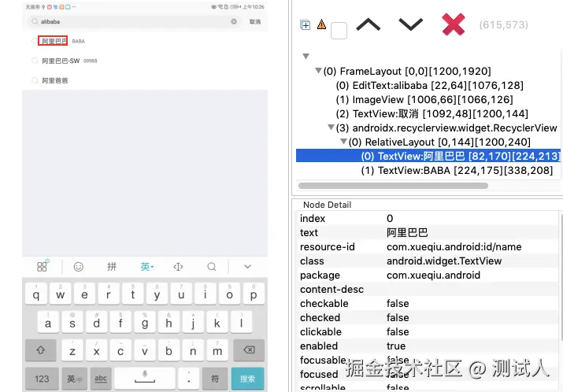563x392 pixels.
Task: Click the Node Detail vertical scrollbar
Action: coord(561,276)
